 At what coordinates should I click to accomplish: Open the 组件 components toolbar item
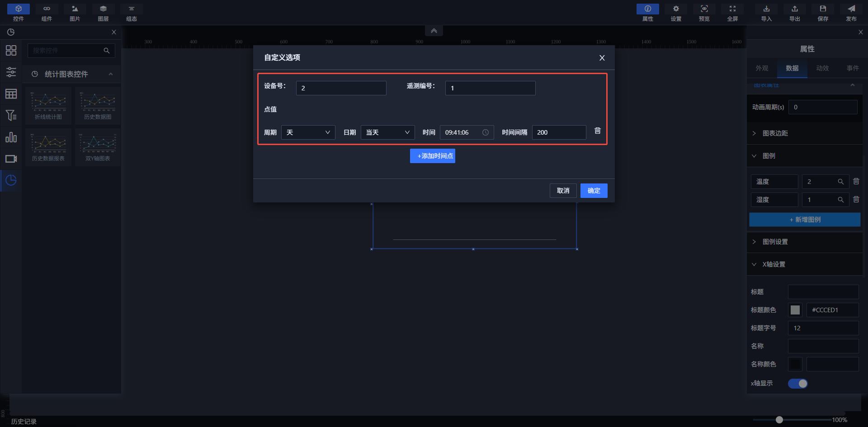pyautogui.click(x=47, y=13)
